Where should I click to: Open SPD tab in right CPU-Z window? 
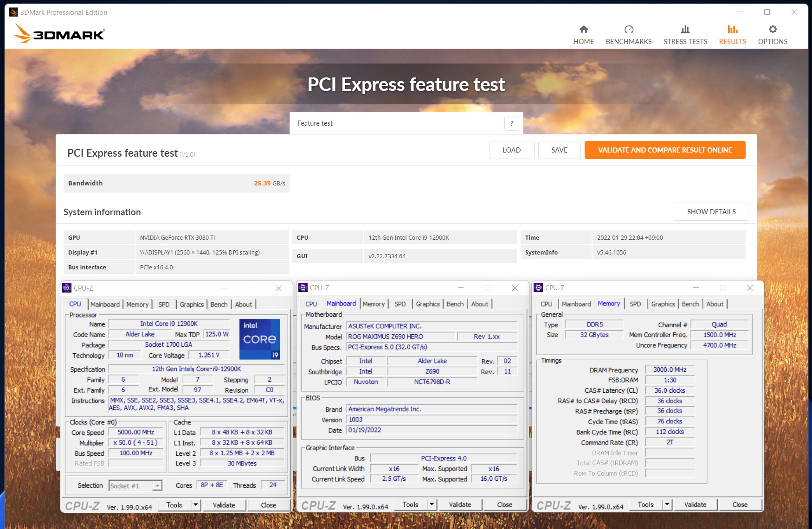[x=635, y=304]
